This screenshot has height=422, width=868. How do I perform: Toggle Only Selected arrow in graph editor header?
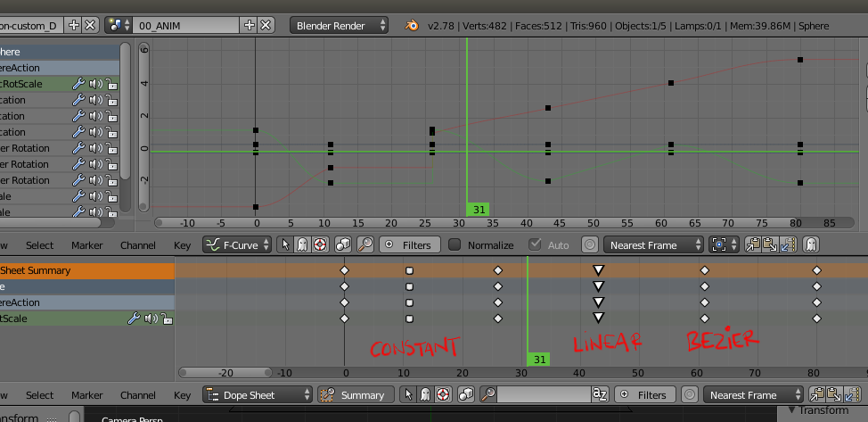[x=286, y=244]
